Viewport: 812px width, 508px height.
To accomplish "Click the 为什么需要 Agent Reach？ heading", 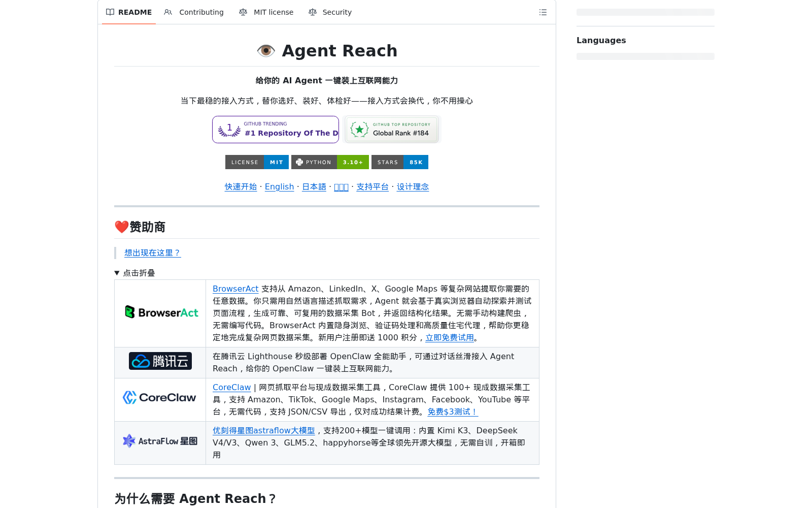I will point(195,499).
